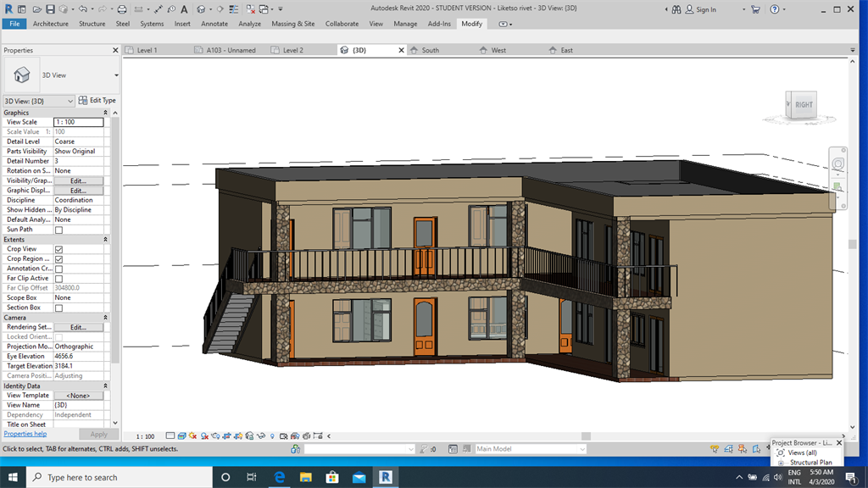Open the Revit app from Windows taskbar

pyautogui.click(x=386, y=477)
